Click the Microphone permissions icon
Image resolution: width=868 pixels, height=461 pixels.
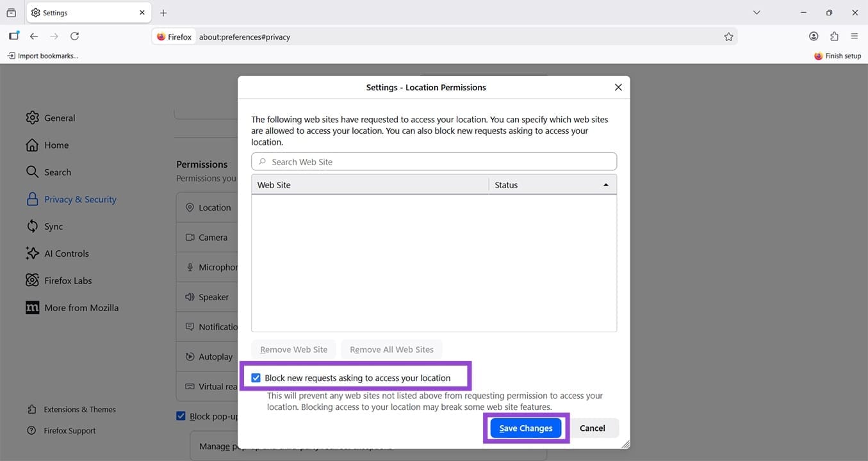click(189, 267)
